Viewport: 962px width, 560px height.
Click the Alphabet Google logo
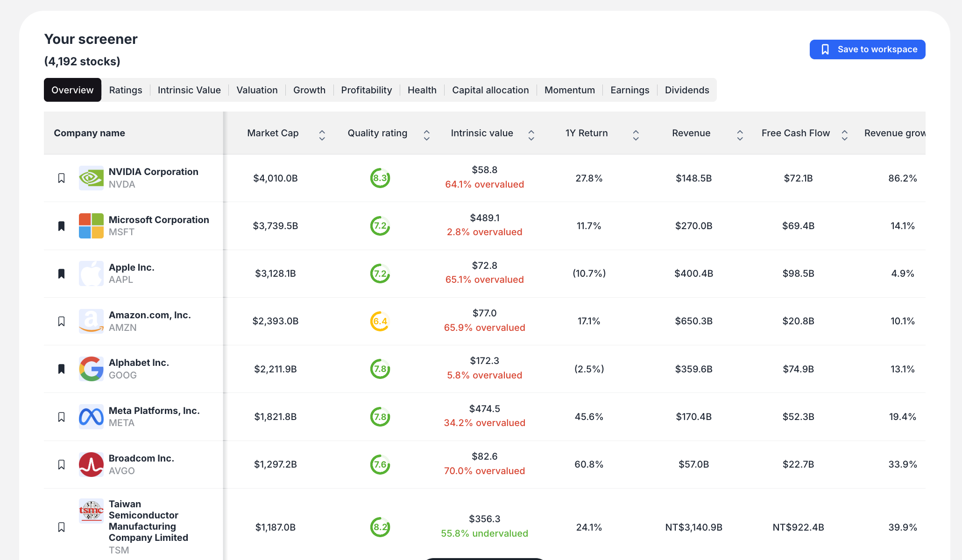(x=91, y=369)
